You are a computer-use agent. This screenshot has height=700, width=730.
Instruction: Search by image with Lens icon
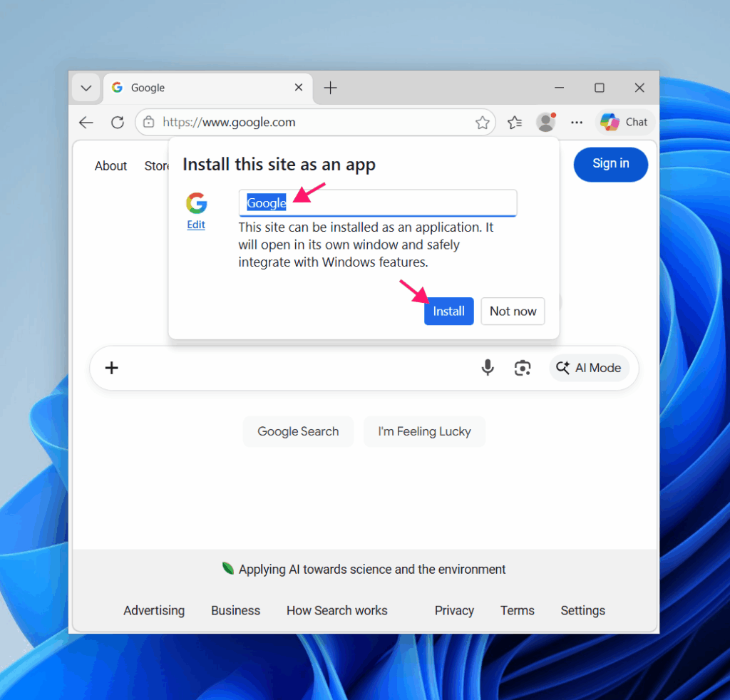(523, 368)
